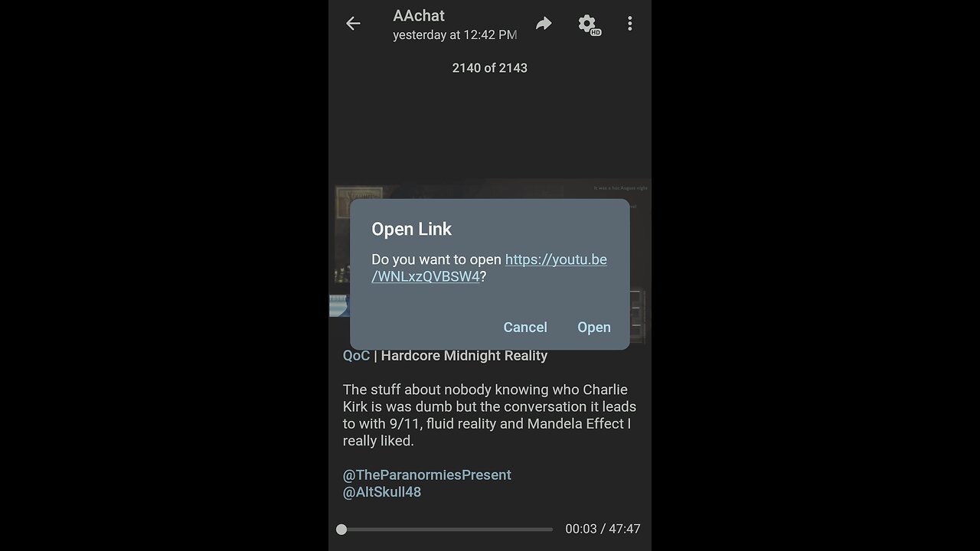Open the HD quality gear settings

(x=588, y=24)
